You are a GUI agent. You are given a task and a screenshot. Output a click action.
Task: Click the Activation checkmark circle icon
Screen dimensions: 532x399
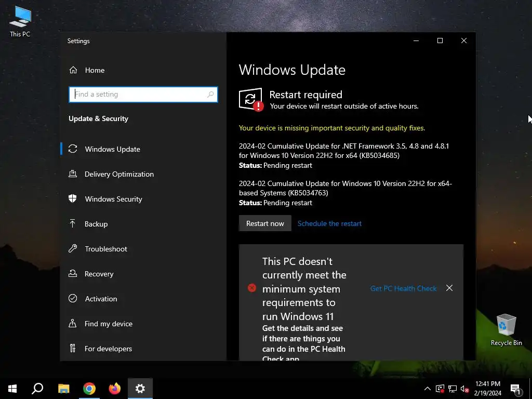[x=73, y=298]
